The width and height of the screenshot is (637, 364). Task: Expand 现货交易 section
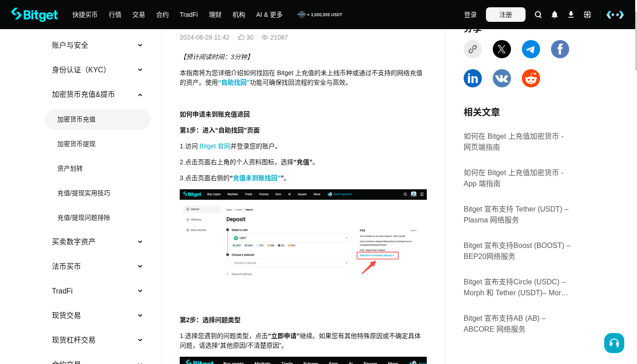click(x=97, y=315)
